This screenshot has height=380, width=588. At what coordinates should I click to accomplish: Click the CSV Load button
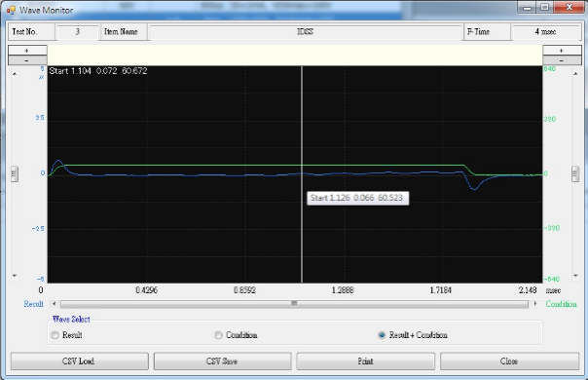coord(80,361)
